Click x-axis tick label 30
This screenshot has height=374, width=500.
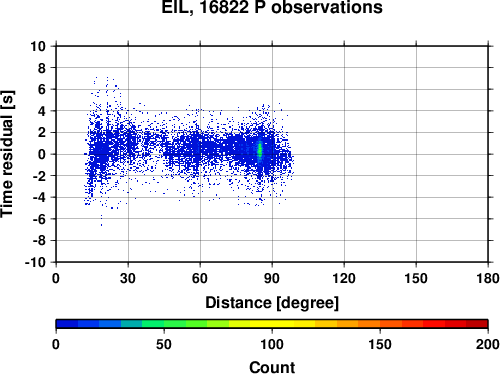click(128, 278)
